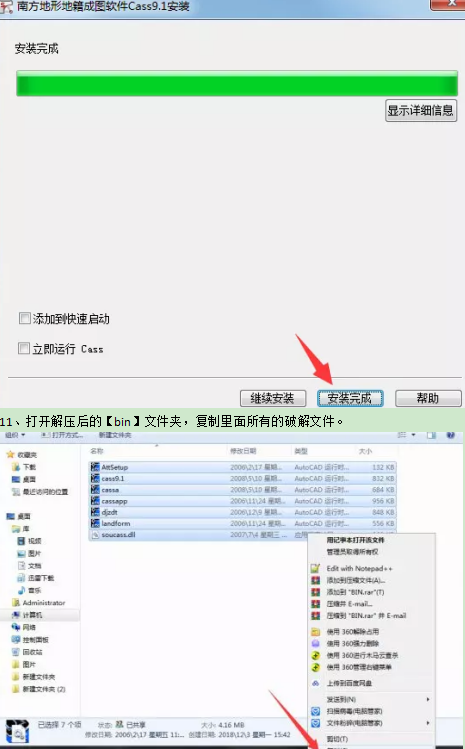Click the 控制面板 icon in the sidebar

[x=16, y=640]
